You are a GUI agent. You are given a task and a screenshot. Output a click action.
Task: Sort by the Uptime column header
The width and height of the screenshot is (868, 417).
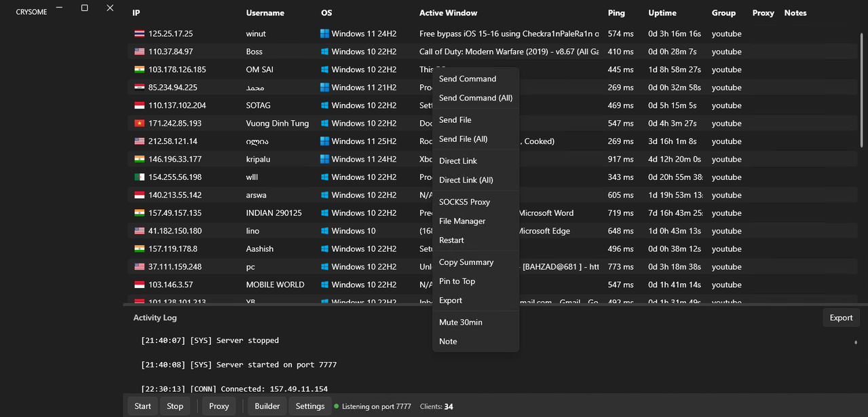coord(662,13)
